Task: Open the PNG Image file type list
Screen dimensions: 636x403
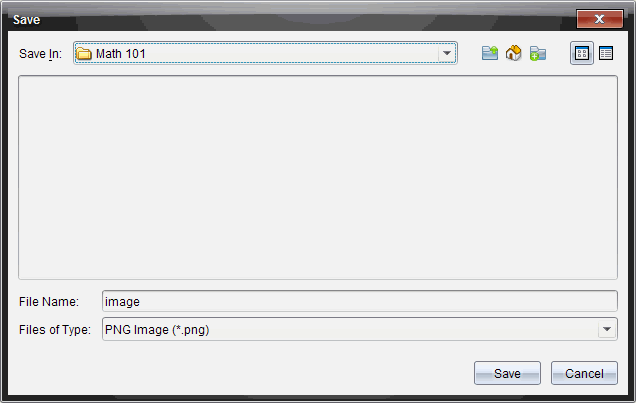Action: click(350, 329)
